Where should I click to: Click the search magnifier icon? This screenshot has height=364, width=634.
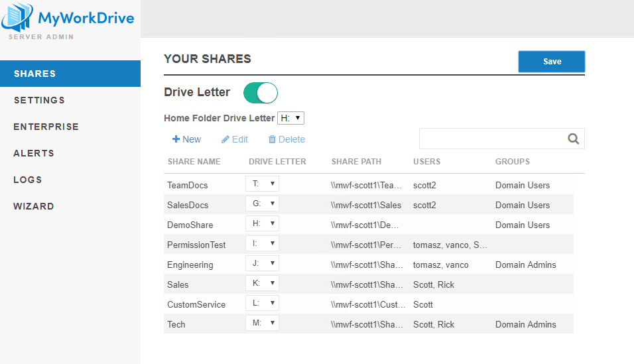click(x=574, y=139)
